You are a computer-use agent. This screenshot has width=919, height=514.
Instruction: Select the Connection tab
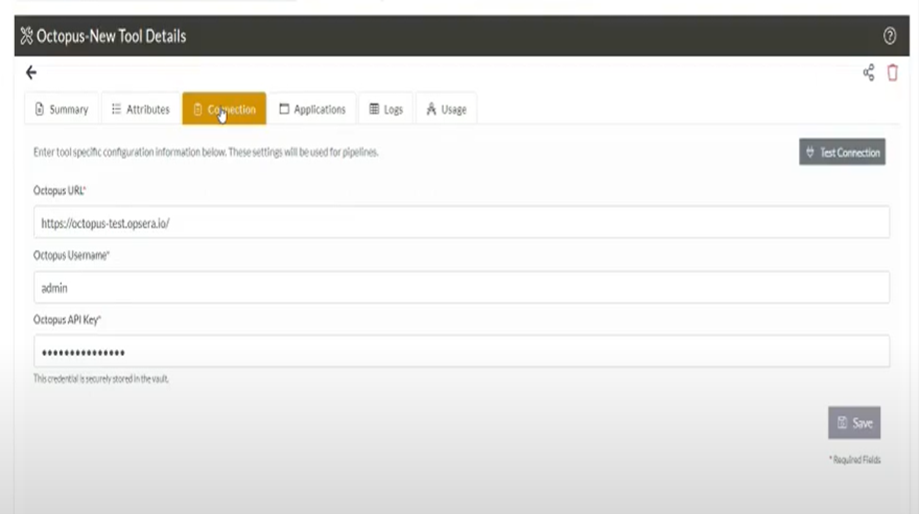[224, 108]
